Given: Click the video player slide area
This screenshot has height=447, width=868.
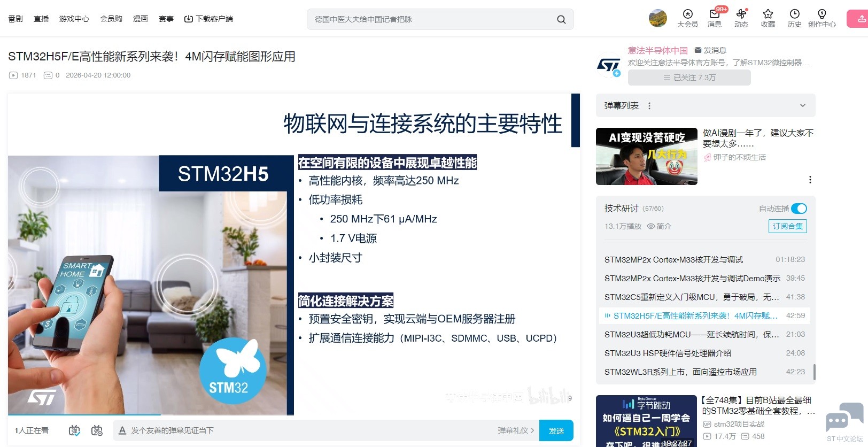Looking at the screenshot, I should pyautogui.click(x=294, y=254).
